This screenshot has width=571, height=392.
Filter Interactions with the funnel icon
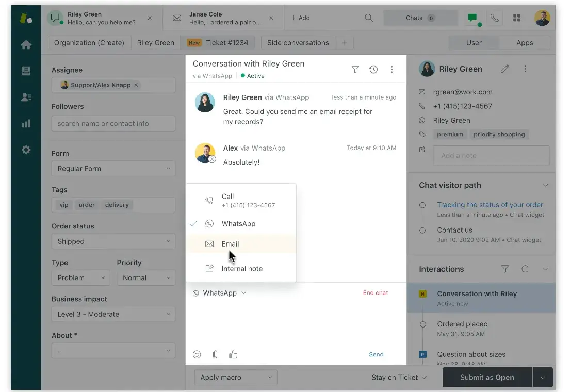[505, 269]
